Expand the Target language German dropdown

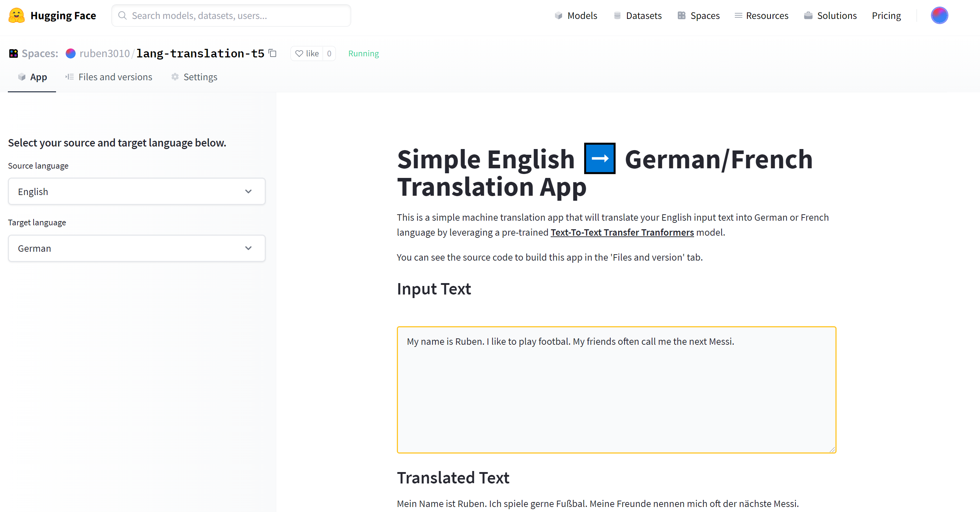tap(137, 248)
